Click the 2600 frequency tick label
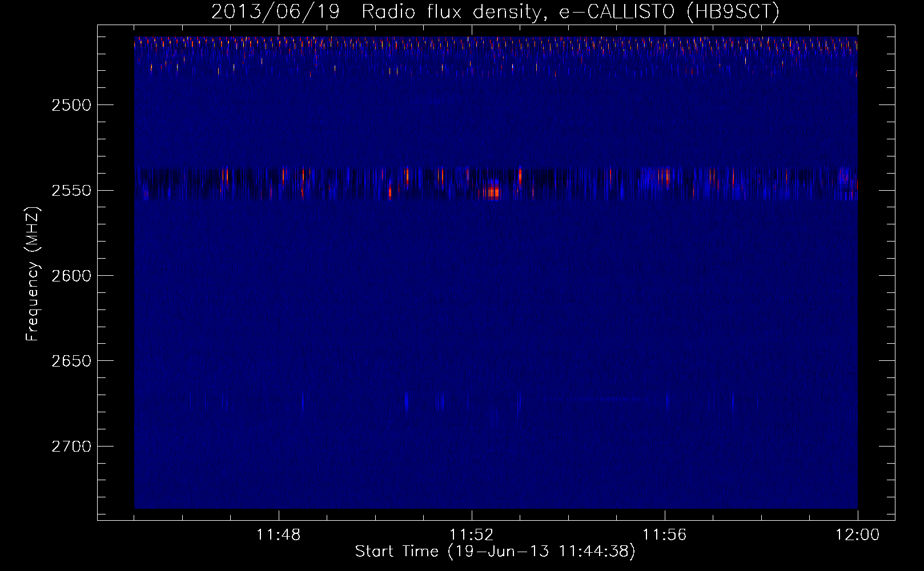 71,276
